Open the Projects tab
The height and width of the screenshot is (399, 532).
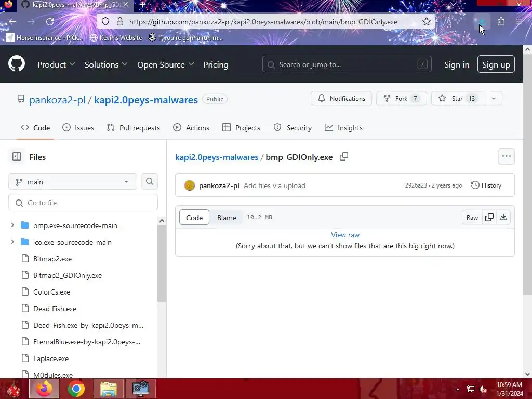(241, 128)
